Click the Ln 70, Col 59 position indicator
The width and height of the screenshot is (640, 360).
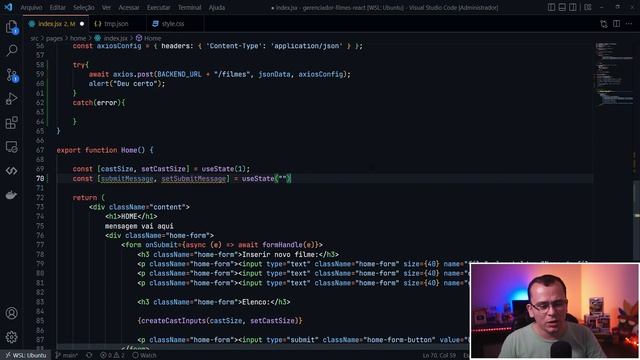[440, 355]
